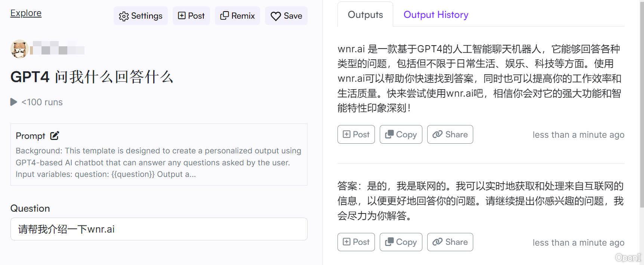
Task: Post the second output result
Action: tap(356, 242)
